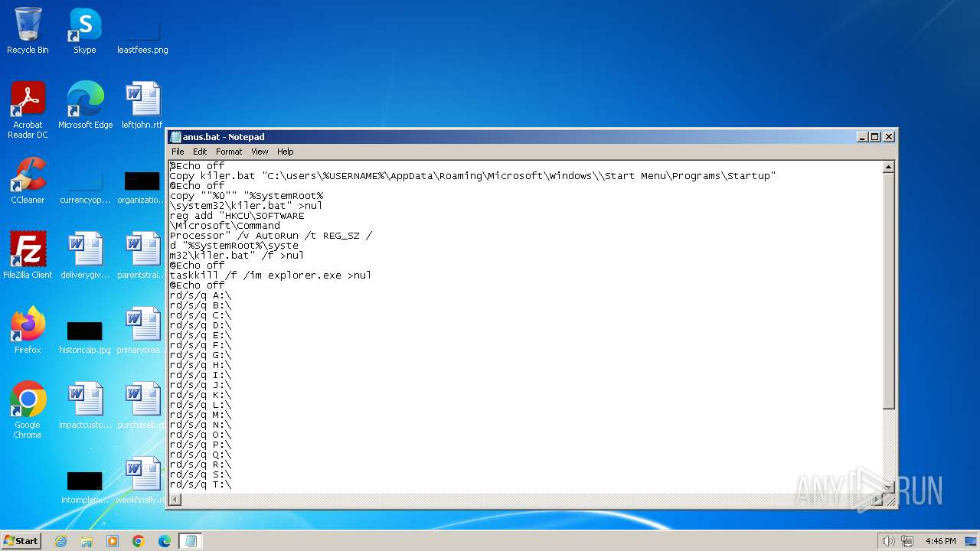Open Acrobat Reader DC shortcut
980x551 pixels.
pyautogui.click(x=28, y=110)
